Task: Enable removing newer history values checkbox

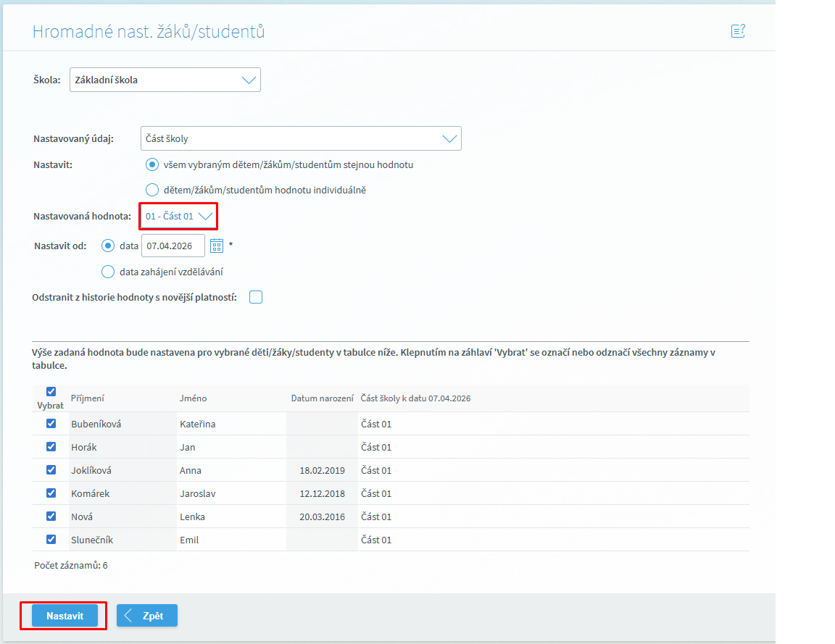Action: (256, 297)
